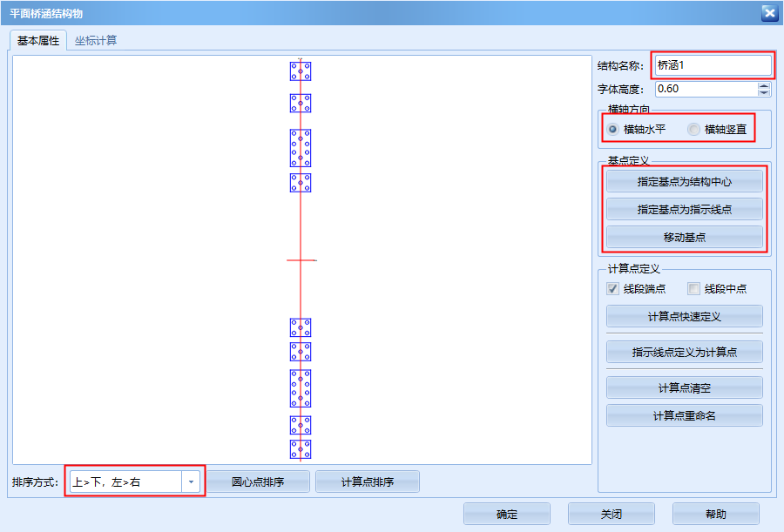Enable the 线段中点 checkbox

pyautogui.click(x=693, y=289)
